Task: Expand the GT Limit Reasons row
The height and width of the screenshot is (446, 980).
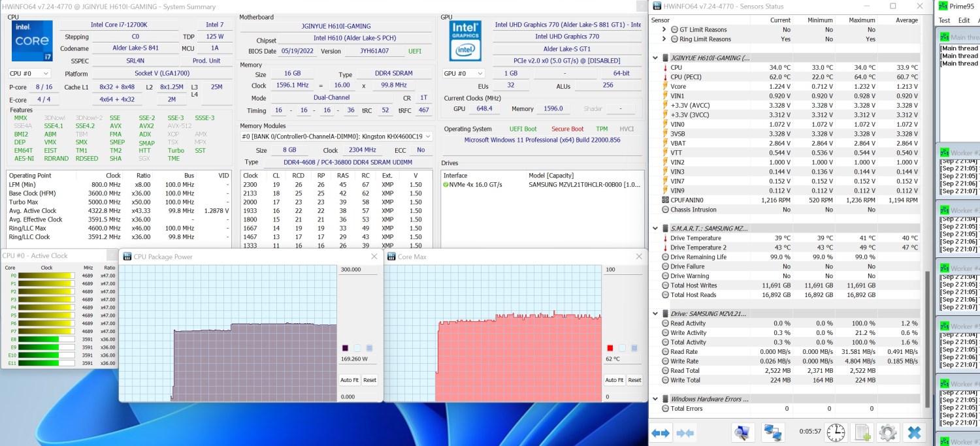Action: pyautogui.click(x=665, y=29)
